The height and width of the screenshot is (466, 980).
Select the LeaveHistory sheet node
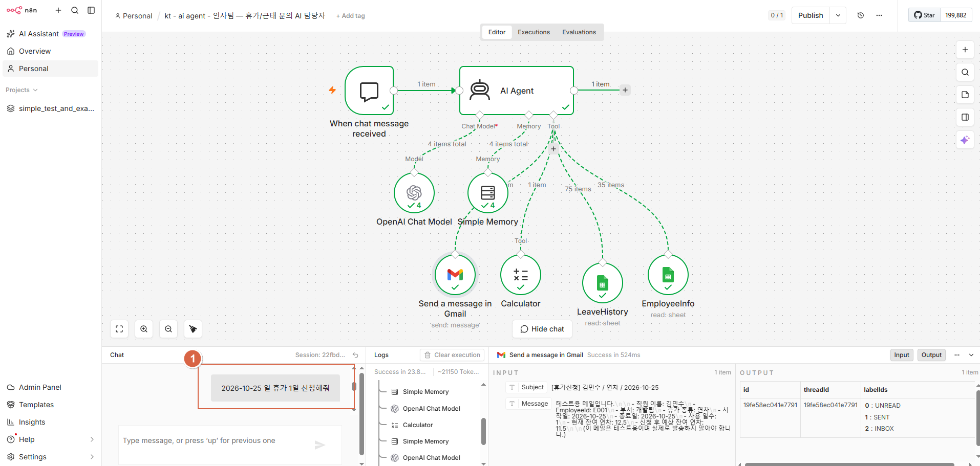603,283
